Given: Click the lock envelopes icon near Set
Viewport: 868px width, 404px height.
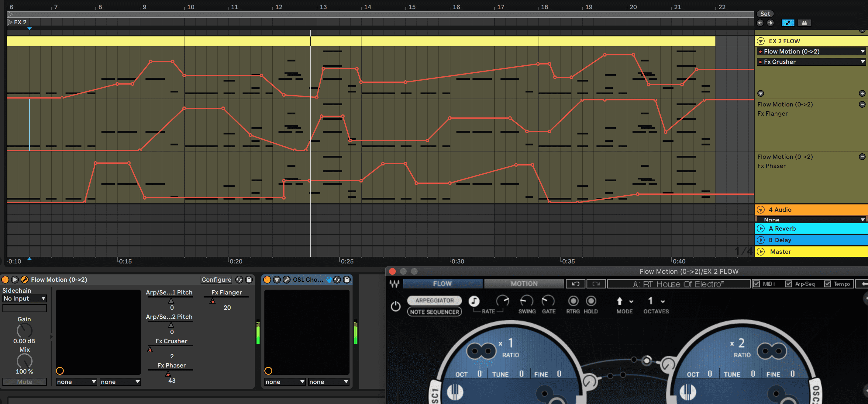Looking at the screenshot, I should tap(804, 23).
